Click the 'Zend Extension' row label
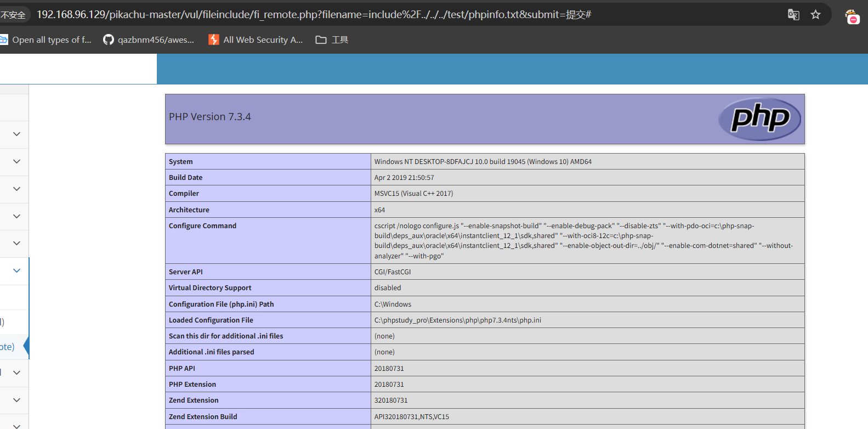The height and width of the screenshot is (429, 868). click(194, 400)
